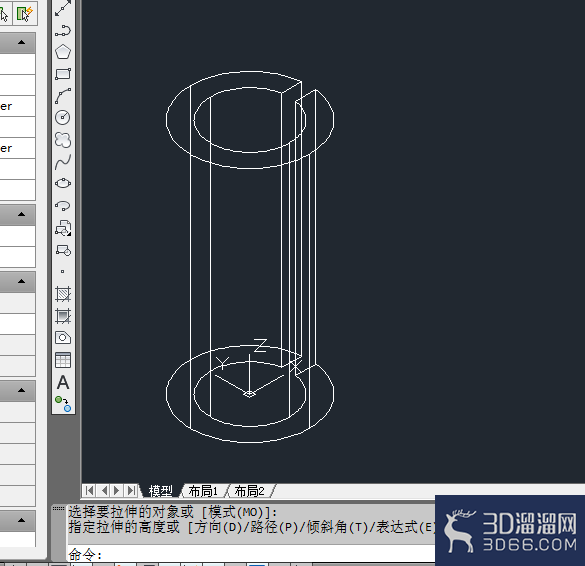Switch to the 布局1 layout tab
Image resolution: width=585 pixels, height=566 pixels.
(x=203, y=491)
